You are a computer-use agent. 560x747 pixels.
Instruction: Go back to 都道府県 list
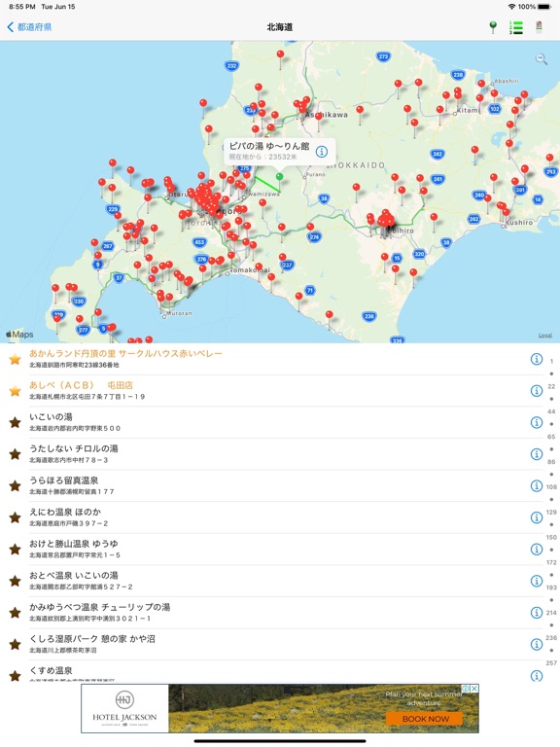tap(29, 27)
